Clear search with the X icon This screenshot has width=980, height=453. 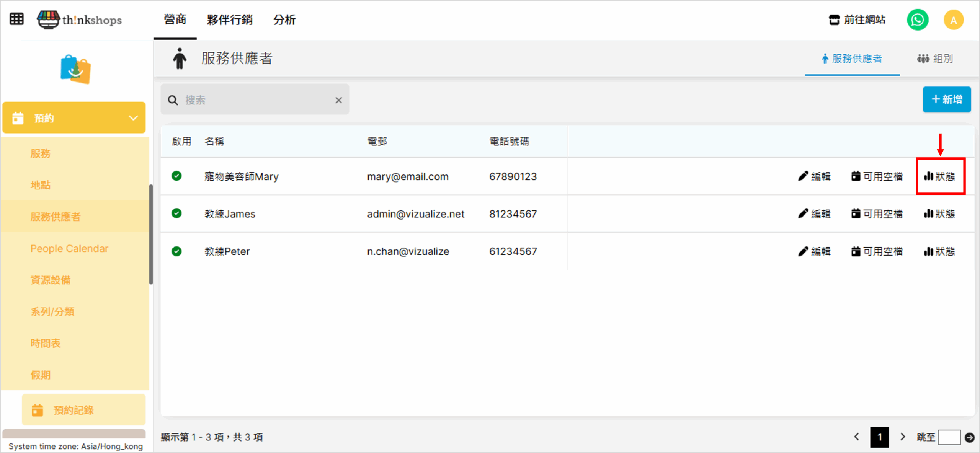pyautogui.click(x=338, y=100)
